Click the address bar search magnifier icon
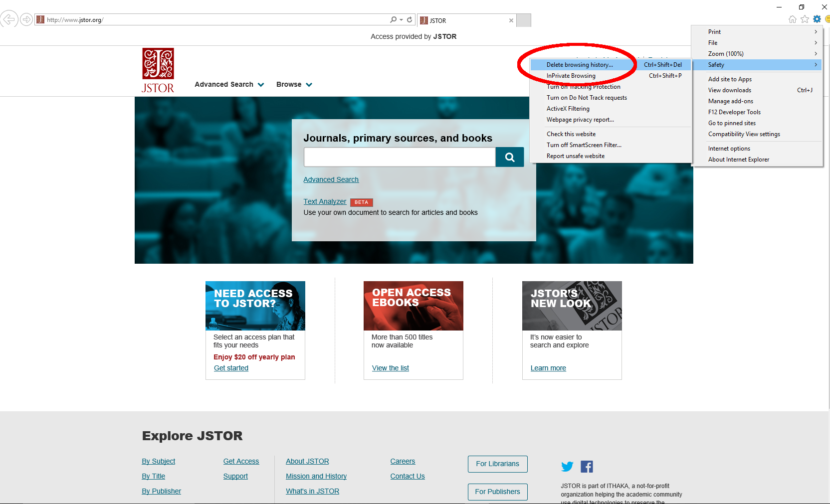 click(394, 19)
